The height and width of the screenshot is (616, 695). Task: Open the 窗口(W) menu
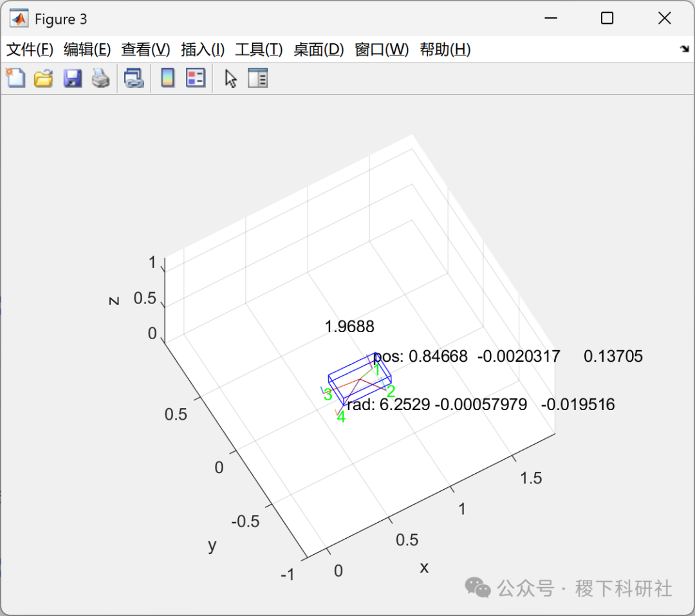pyautogui.click(x=382, y=49)
